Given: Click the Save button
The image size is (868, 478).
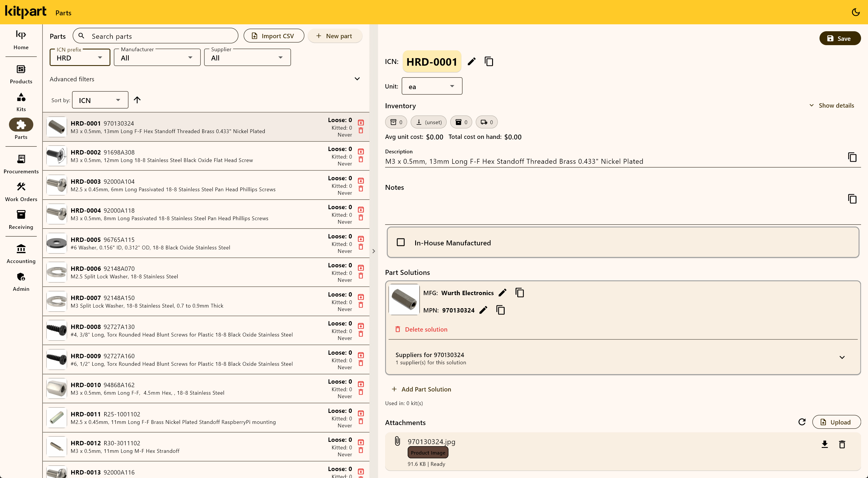Looking at the screenshot, I should point(840,38).
